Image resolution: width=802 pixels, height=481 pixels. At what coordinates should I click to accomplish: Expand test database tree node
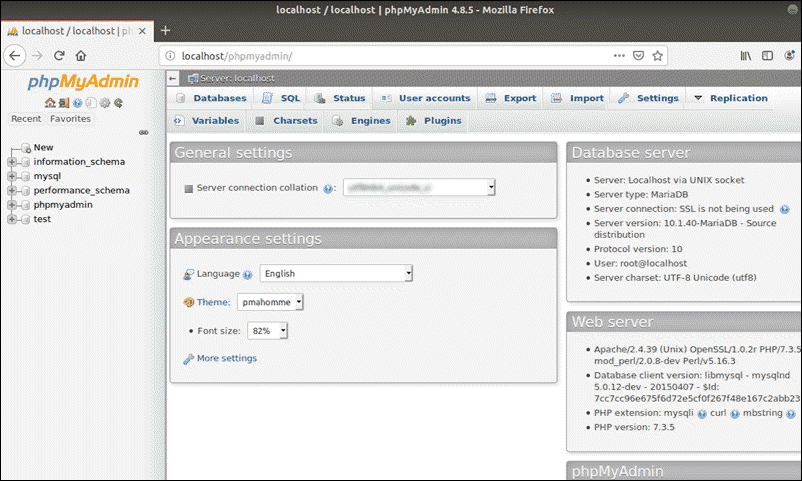point(11,219)
